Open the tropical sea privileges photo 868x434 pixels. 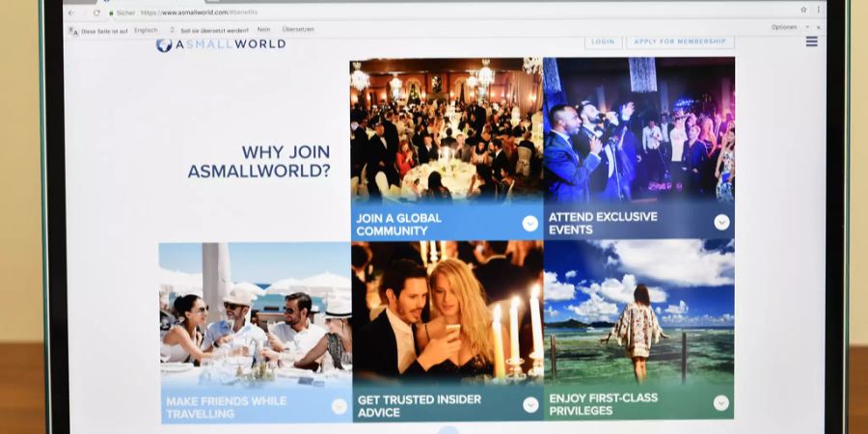coord(639,310)
